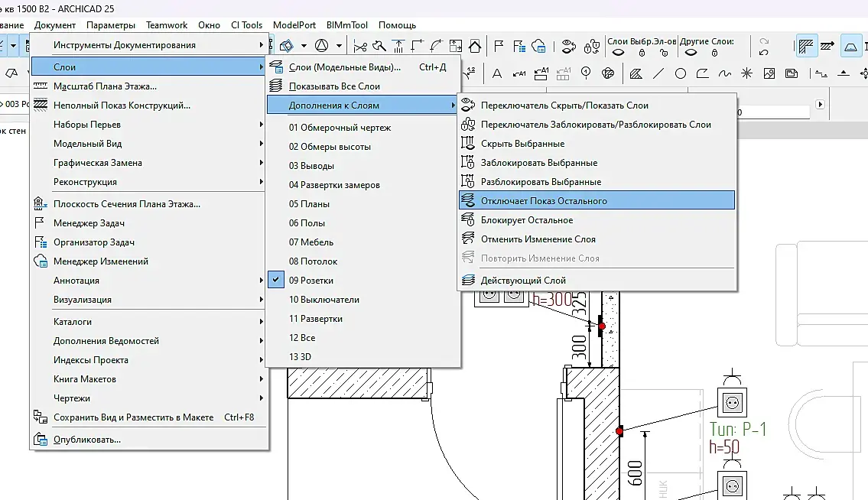
Task: Click the red hotspot on the wall
Action: tap(602, 326)
